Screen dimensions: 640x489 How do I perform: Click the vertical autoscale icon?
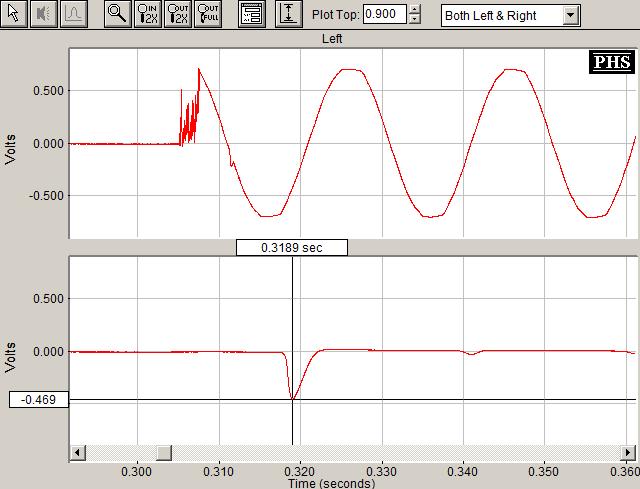(289, 14)
